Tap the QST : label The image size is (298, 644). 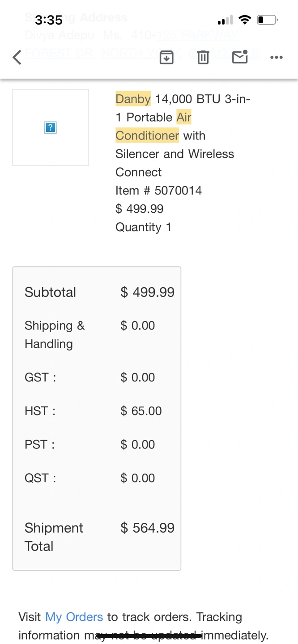point(40,478)
